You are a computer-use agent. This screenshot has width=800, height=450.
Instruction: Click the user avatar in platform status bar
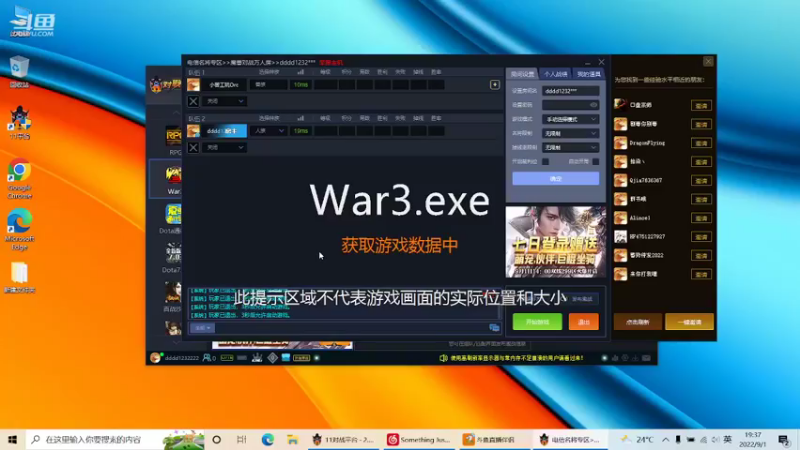(155, 358)
